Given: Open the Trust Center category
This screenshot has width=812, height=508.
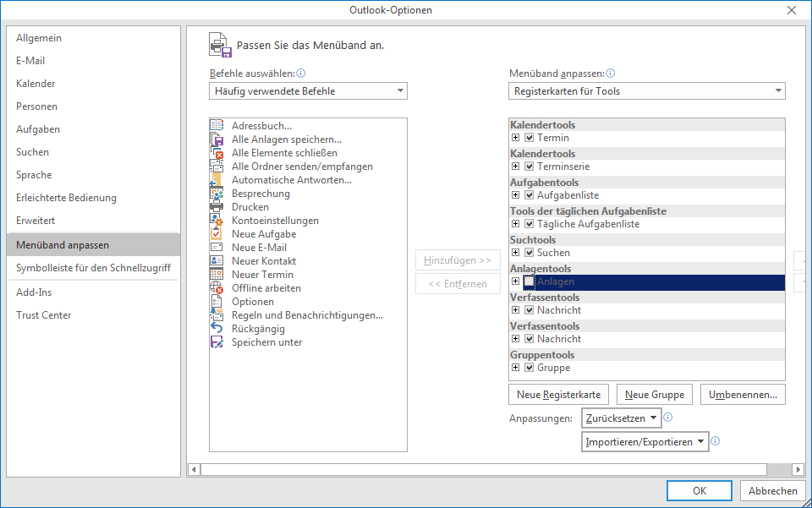Looking at the screenshot, I should tap(93, 315).
